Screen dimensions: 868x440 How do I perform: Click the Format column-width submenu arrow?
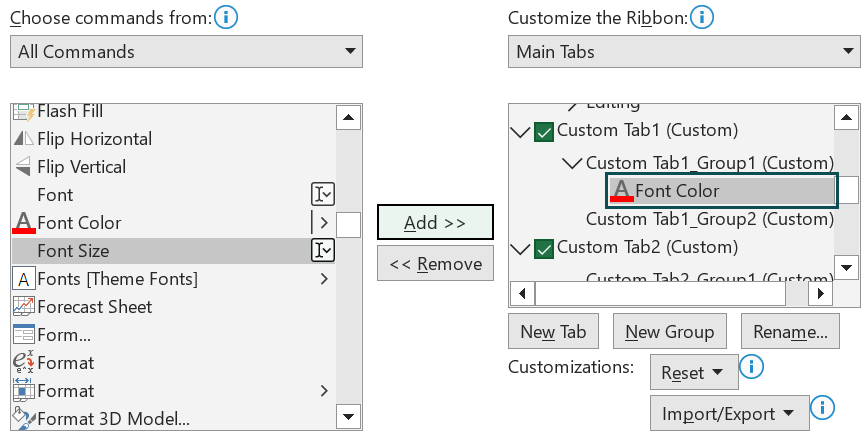324,391
